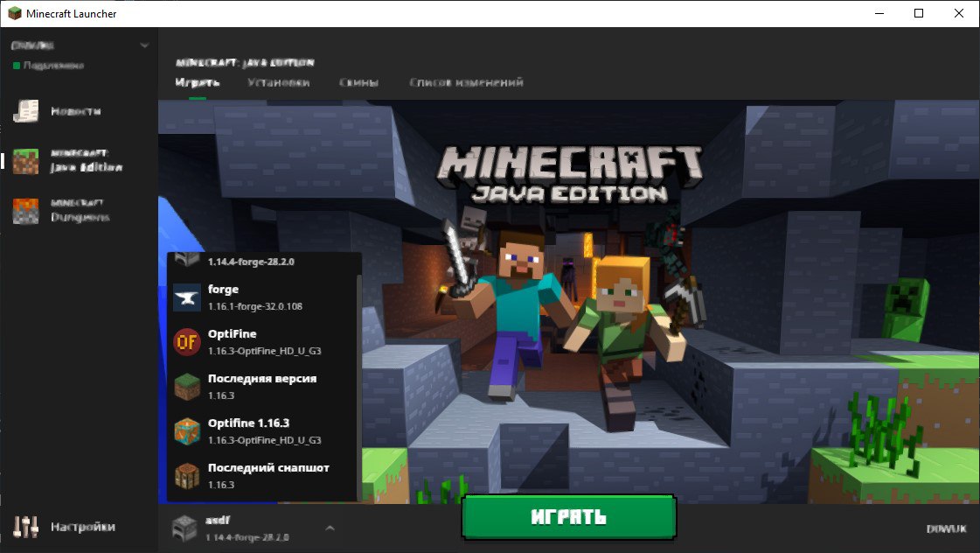This screenshot has width=980, height=553.
Task: Choose the forge 1.16.1-forge-32.0.108 installation
Action: (x=262, y=297)
